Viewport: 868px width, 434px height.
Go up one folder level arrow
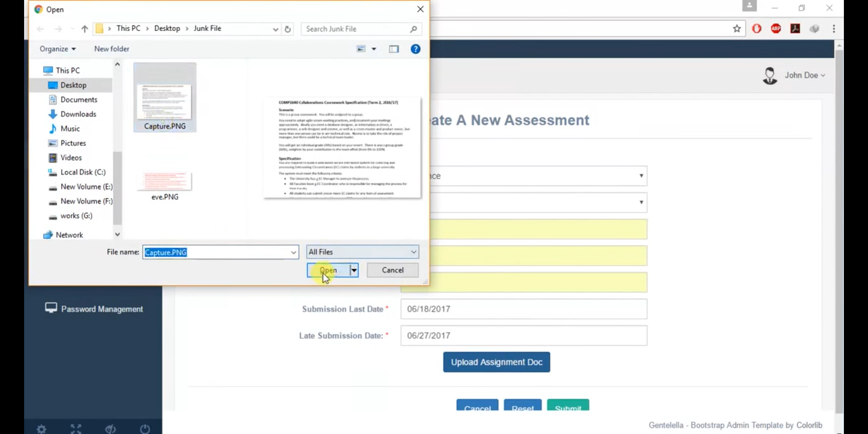(84, 29)
